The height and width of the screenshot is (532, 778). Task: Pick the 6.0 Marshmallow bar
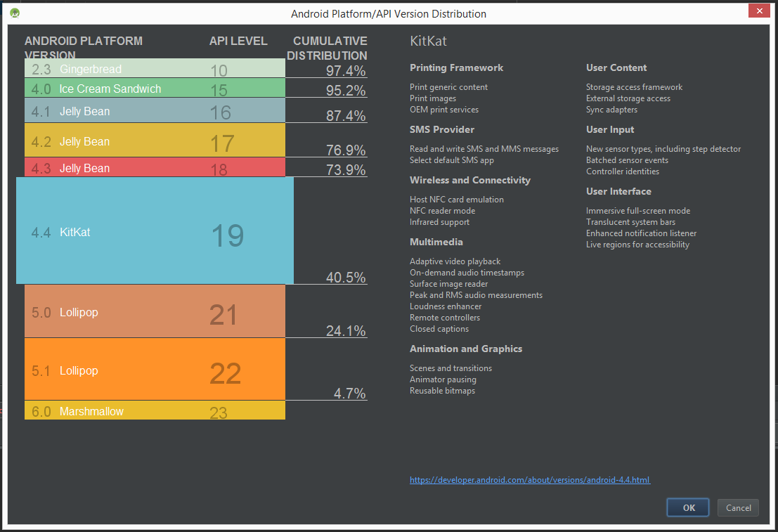click(155, 410)
